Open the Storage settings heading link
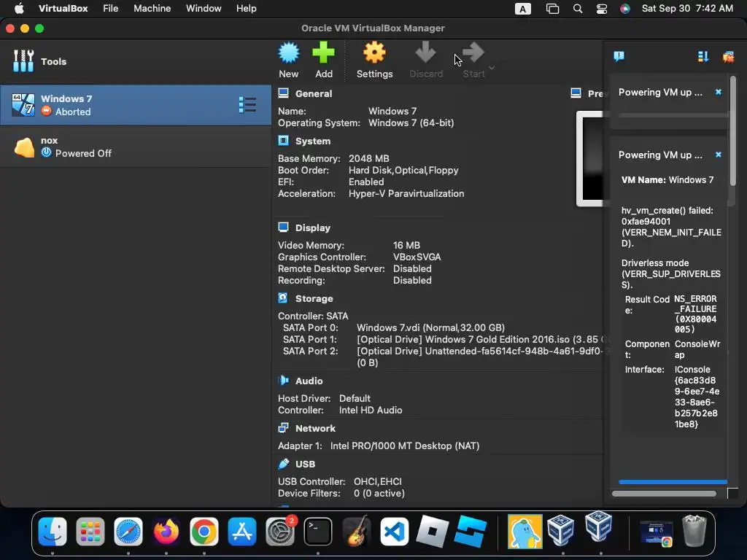This screenshot has height=560, width=747. click(x=314, y=298)
